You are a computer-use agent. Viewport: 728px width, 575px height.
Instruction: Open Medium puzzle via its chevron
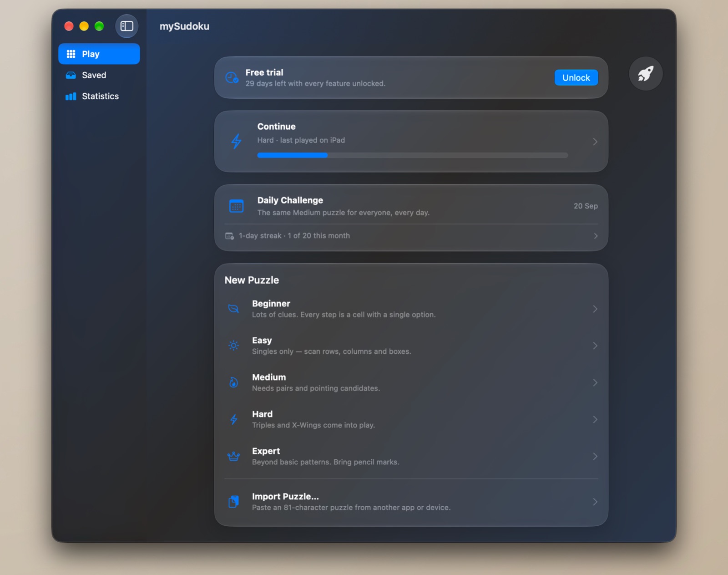point(595,383)
